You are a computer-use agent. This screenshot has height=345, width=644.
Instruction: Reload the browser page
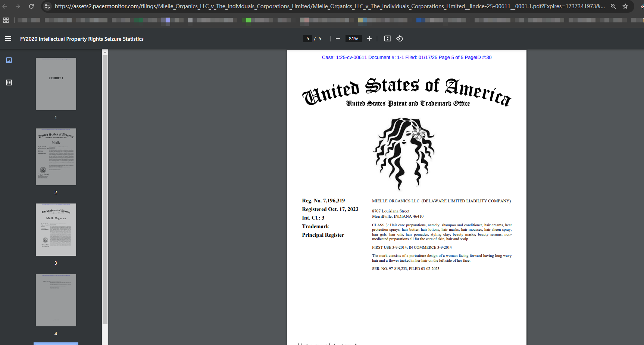coord(31,6)
